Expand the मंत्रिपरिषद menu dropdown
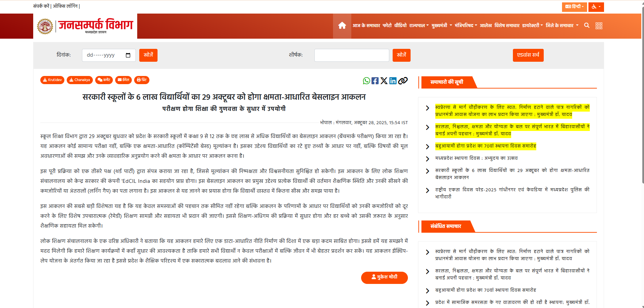The width and height of the screenshot is (644, 308). 466,26
